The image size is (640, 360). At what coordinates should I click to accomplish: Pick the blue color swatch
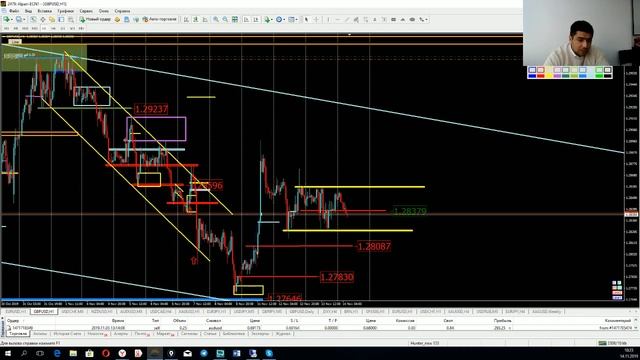click(x=532, y=76)
